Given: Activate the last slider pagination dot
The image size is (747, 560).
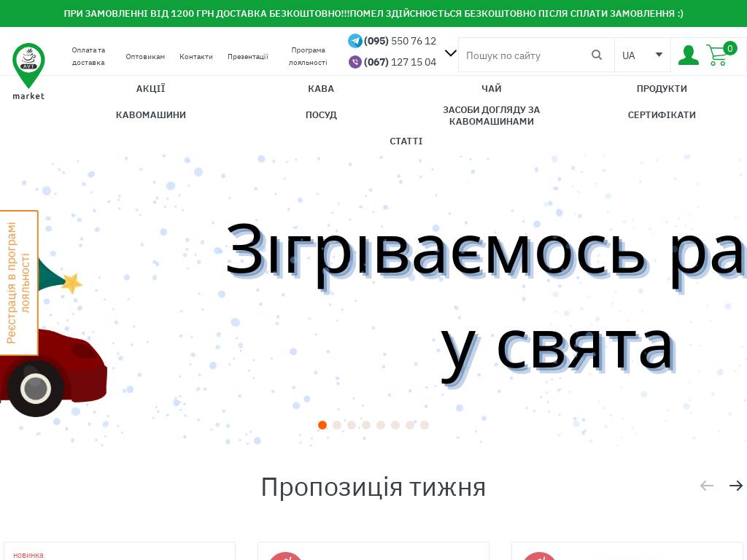Looking at the screenshot, I should click(425, 425).
